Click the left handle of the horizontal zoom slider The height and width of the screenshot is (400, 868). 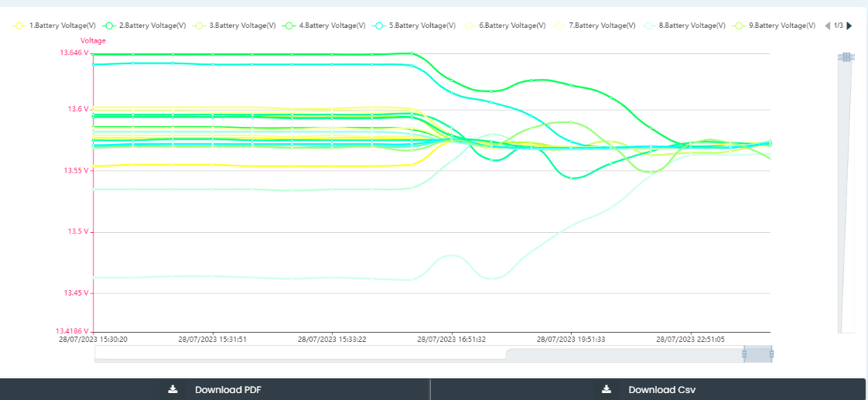(744, 354)
